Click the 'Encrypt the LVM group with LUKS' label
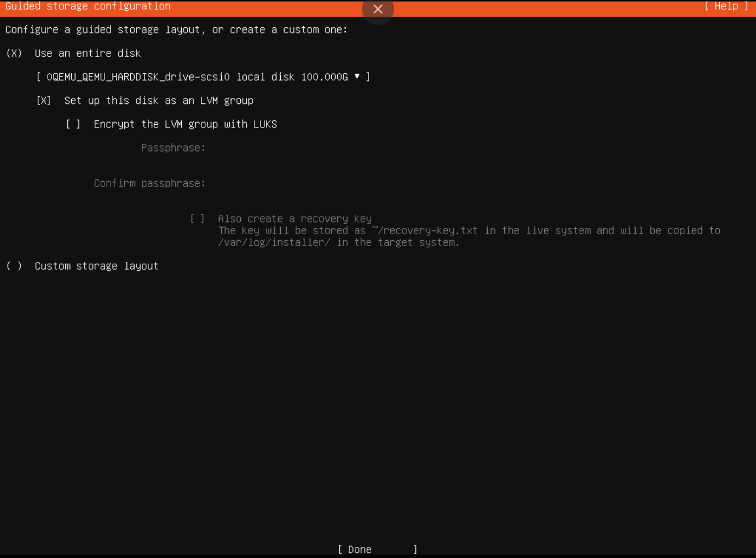The width and height of the screenshot is (756, 558). pos(185,124)
